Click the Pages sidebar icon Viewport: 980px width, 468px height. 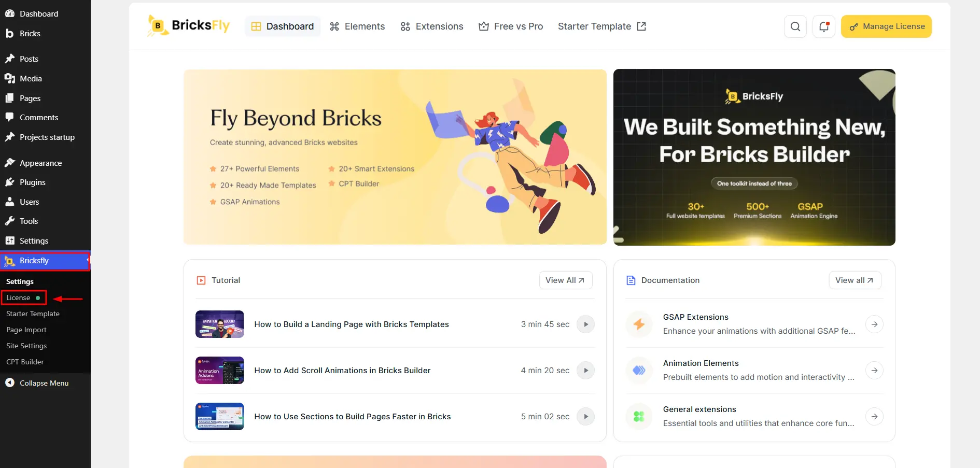tap(10, 98)
